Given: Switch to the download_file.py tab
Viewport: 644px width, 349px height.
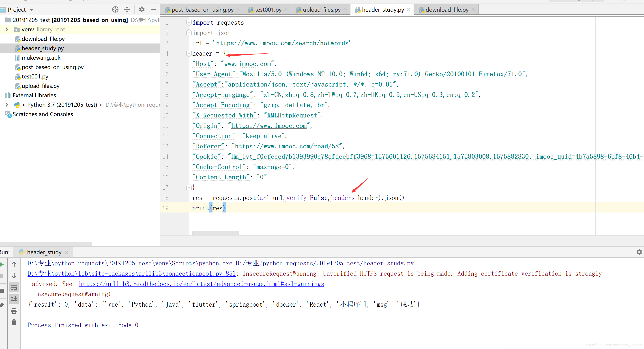Looking at the screenshot, I should pos(447,10).
